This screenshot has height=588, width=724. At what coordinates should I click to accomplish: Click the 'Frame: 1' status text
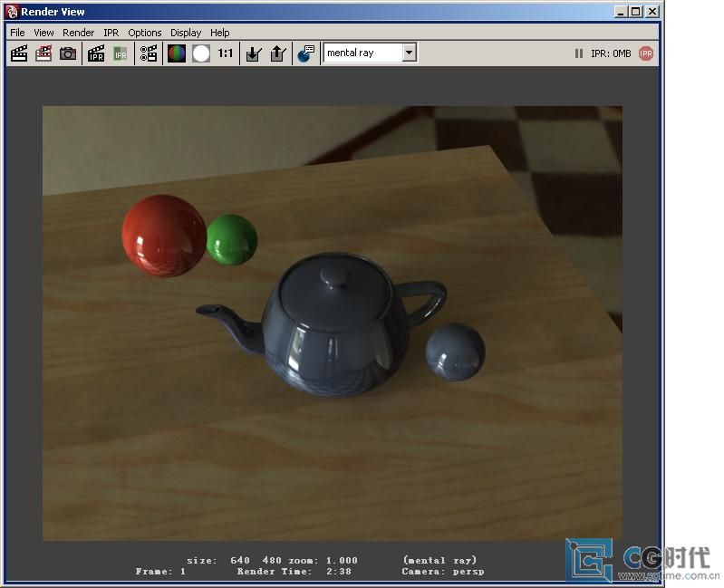[x=160, y=572]
